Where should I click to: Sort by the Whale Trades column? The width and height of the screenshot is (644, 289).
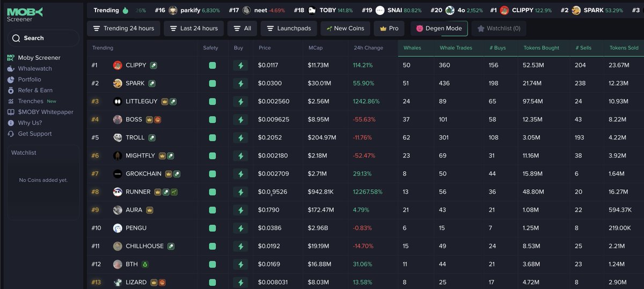(x=456, y=48)
